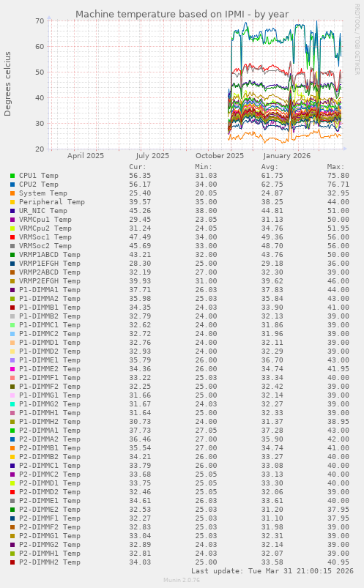Viewport: 364px width, 588px height.
Task: Click the Peripheral Temp legend label
Action: pos(52,202)
